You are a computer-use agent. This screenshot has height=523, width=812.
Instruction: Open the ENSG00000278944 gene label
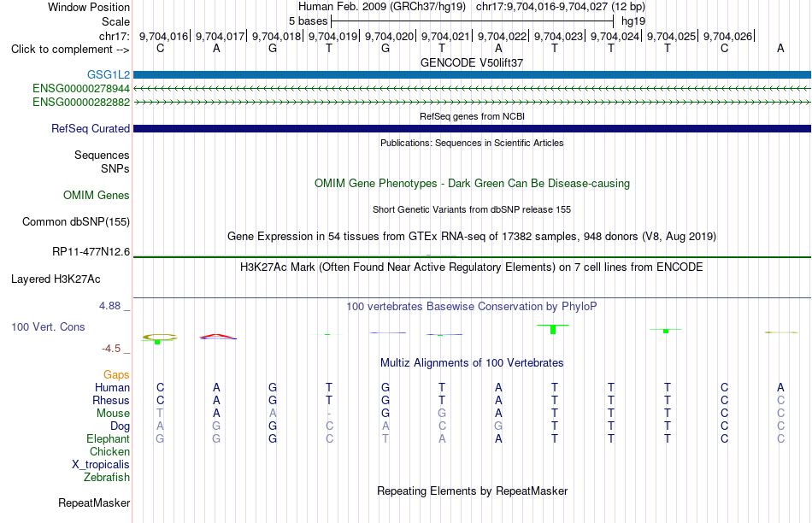pos(81,89)
